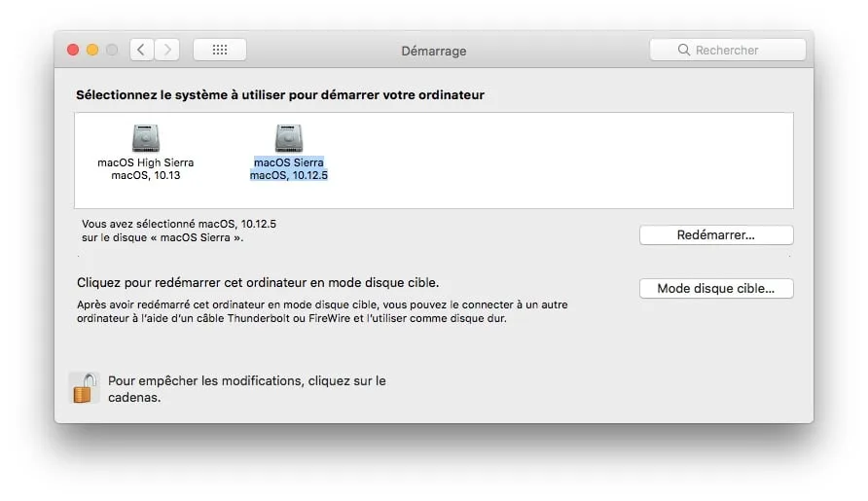This screenshot has height=501, width=868.
Task: Minimize the window using the yellow button
Action: [x=92, y=50]
